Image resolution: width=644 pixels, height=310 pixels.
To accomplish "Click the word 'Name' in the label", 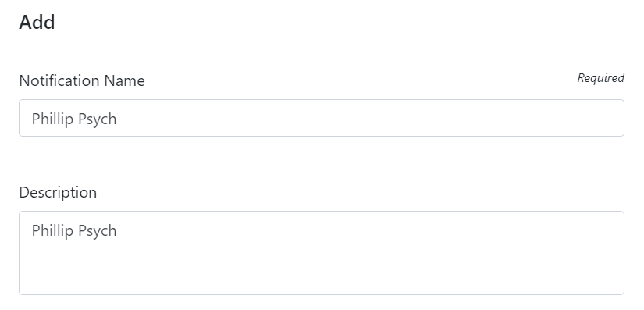I will (x=124, y=80).
